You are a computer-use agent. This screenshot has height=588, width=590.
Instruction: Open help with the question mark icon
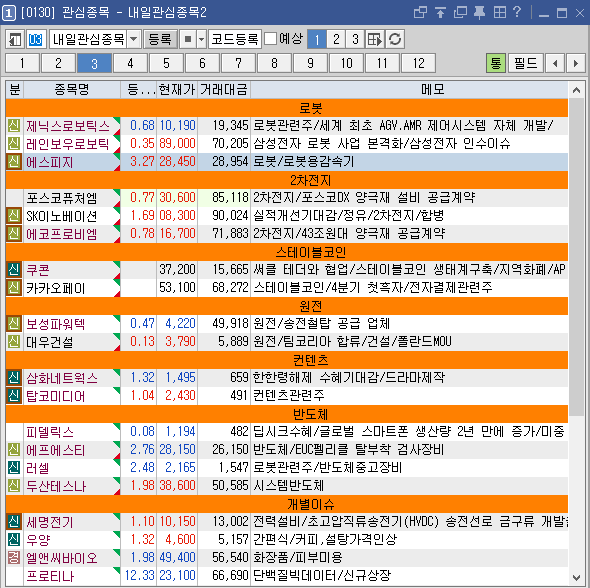pos(517,12)
